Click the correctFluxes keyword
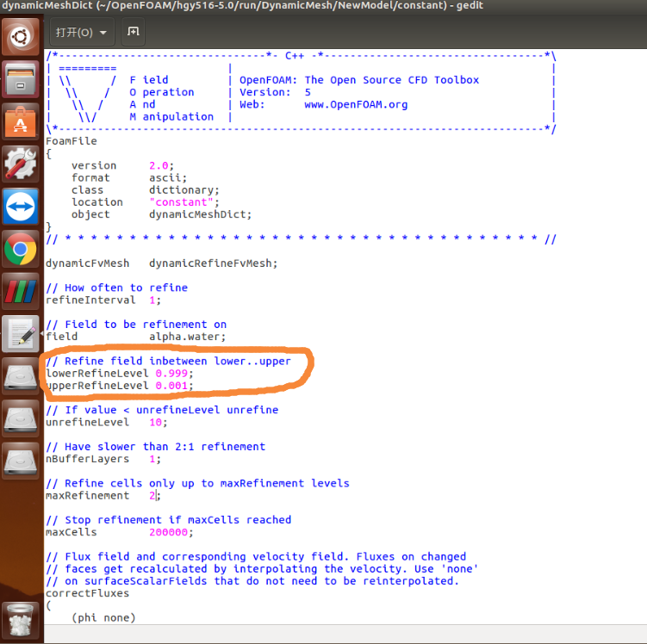Screen dimensions: 647x644 88,593
